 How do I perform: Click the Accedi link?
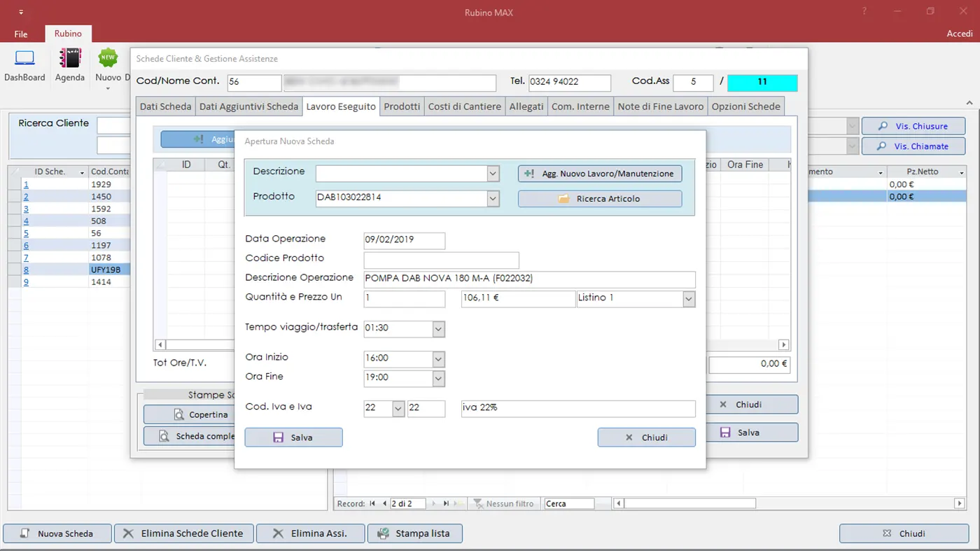[x=960, y=34]
